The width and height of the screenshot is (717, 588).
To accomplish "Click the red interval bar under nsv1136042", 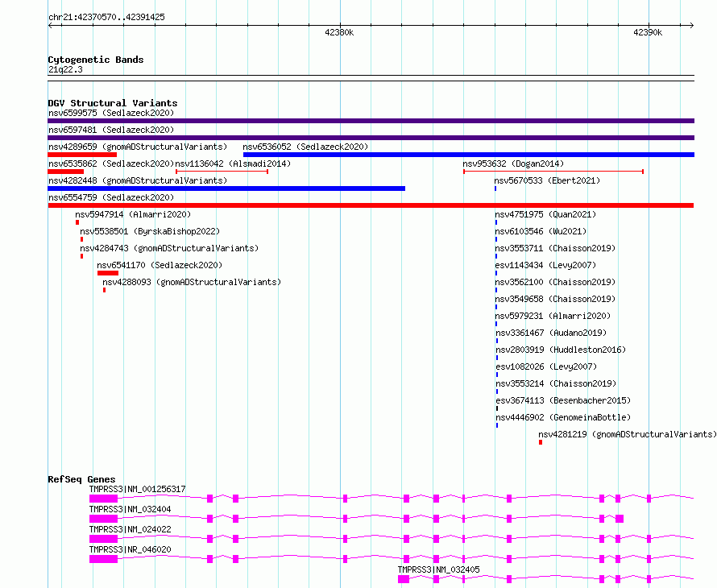I will click(x=222, y=172).
